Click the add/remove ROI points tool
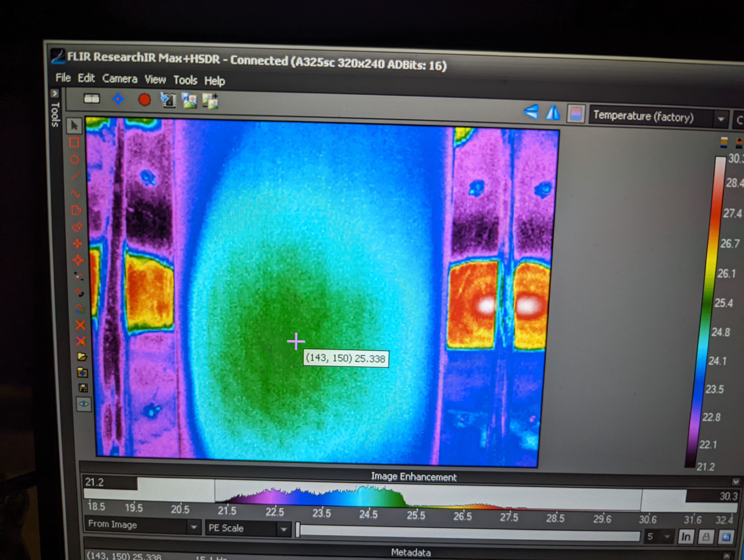 tap(79, 276)
